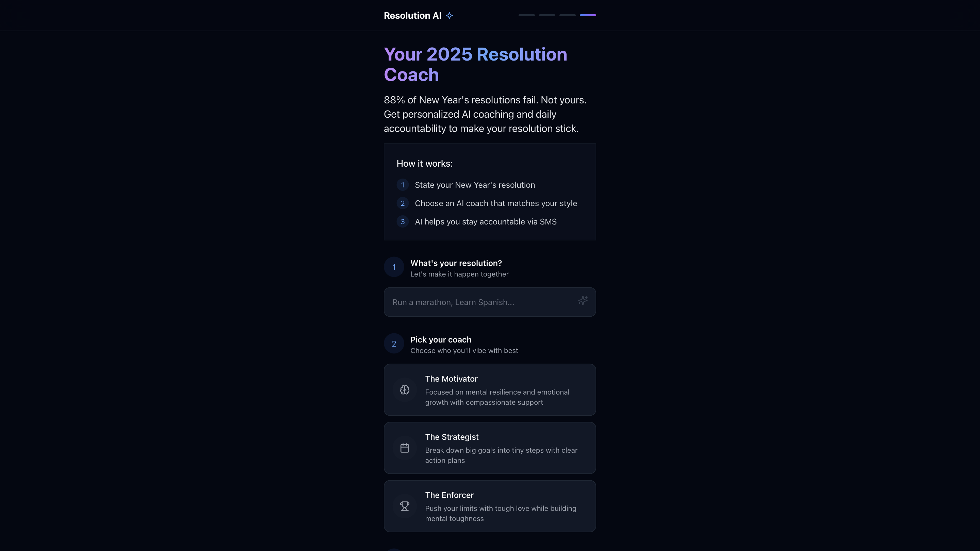Select The Motivator coach
Image resolution: width=980 pixels, height=551 pixels.
point(490,390)
